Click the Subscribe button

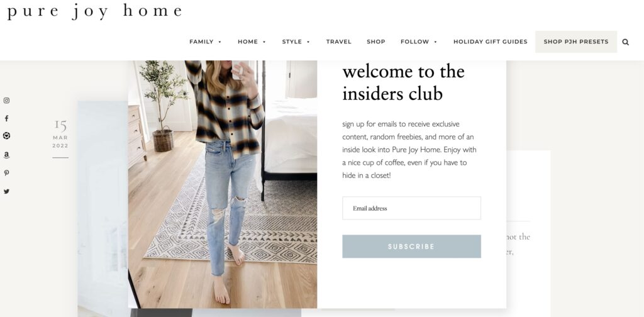coord(411,247)
